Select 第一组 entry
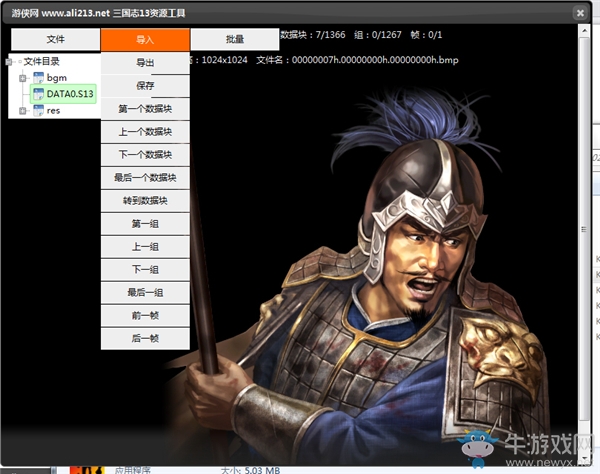 coord(145,223)
